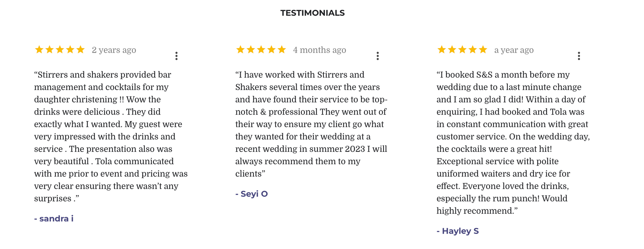The height and width of the screenshot is (249, 644).
Task: Click the 'a year ago' timestamp
Action: pyautogui.click(x=514, y=50)
